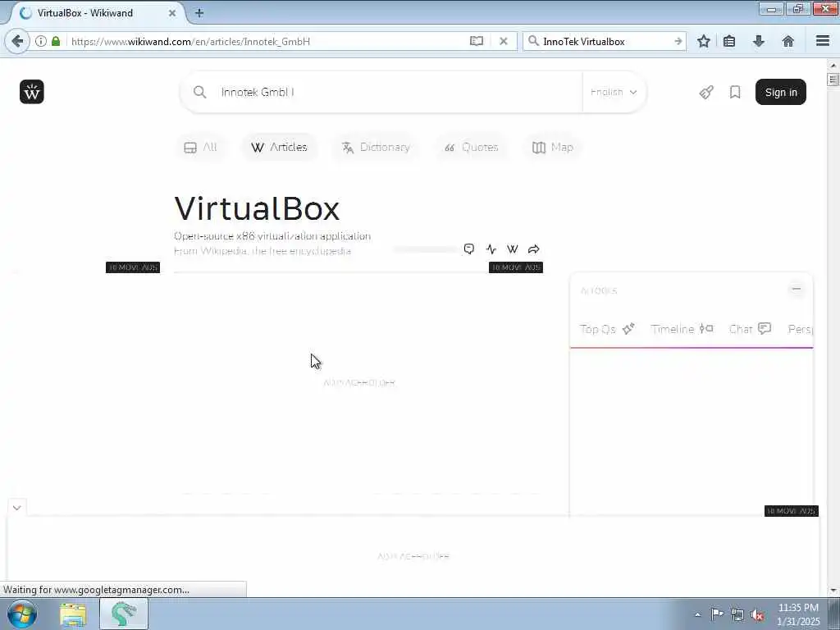Go back with the browser back arrow
This screenshot has height=630, width=840.
point(17,41)
